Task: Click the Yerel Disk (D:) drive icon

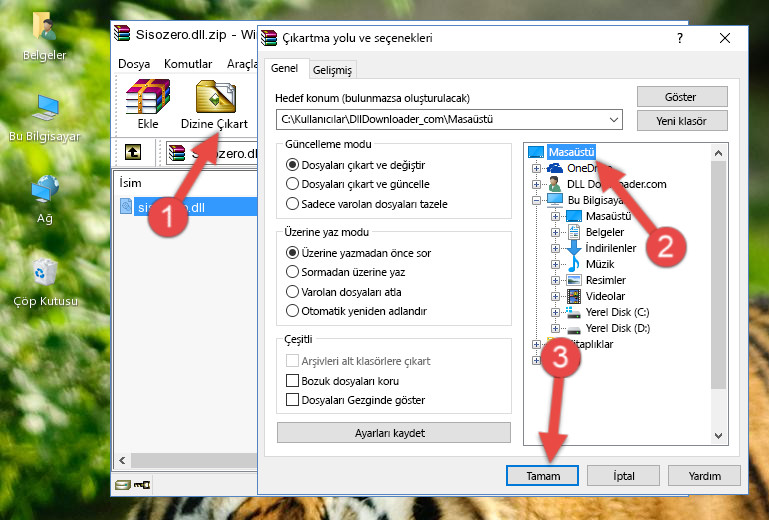Action: [574, 329]
